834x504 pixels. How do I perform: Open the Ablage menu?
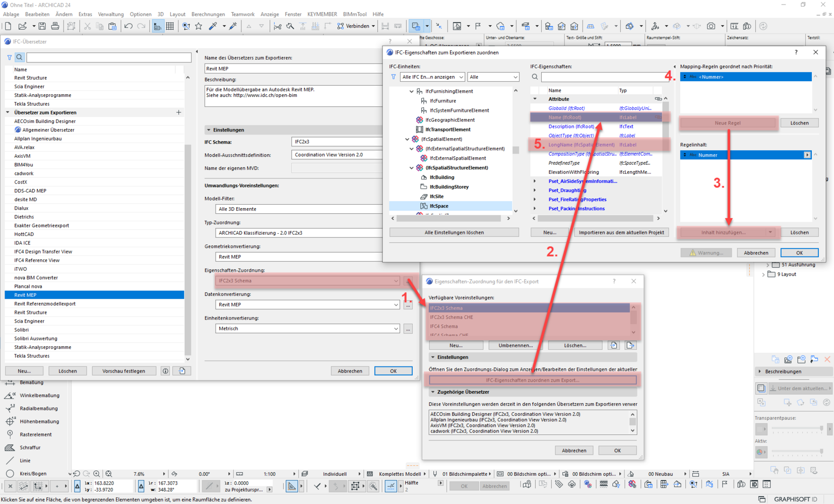[x=11, y=14]
